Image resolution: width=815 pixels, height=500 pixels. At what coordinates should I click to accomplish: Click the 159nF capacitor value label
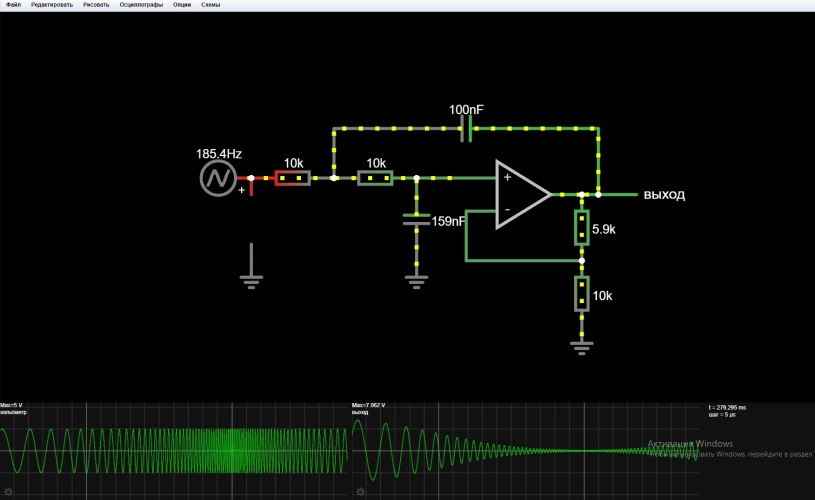(449, 221)
